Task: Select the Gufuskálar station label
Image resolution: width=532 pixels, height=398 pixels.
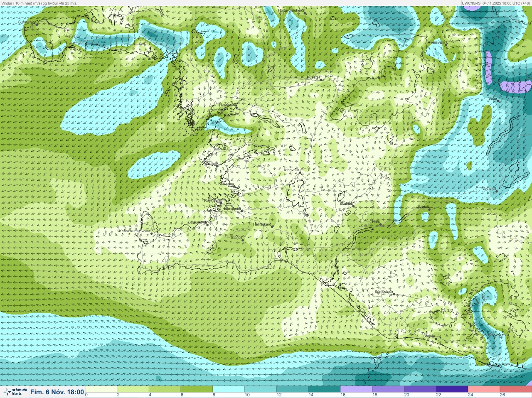Action: [26, 22]
